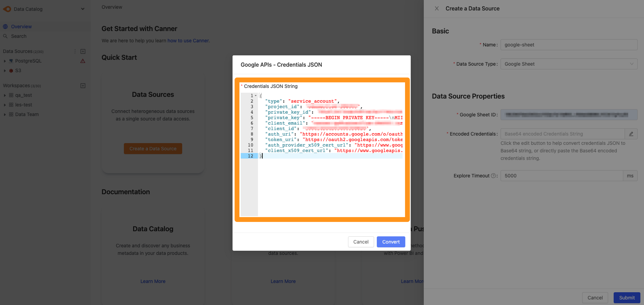644x305 pixels.
Task: Click the Explore Timeout help icon
Action: coord(493,176)
